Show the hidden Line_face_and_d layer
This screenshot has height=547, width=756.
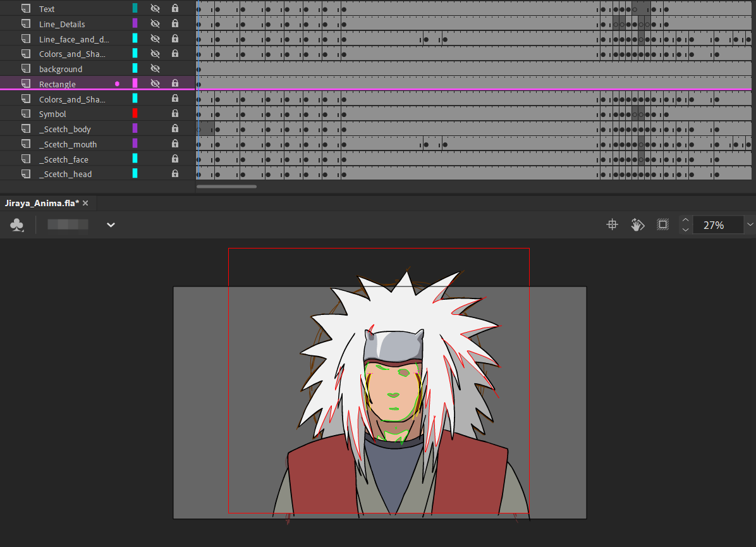(155, 39)
